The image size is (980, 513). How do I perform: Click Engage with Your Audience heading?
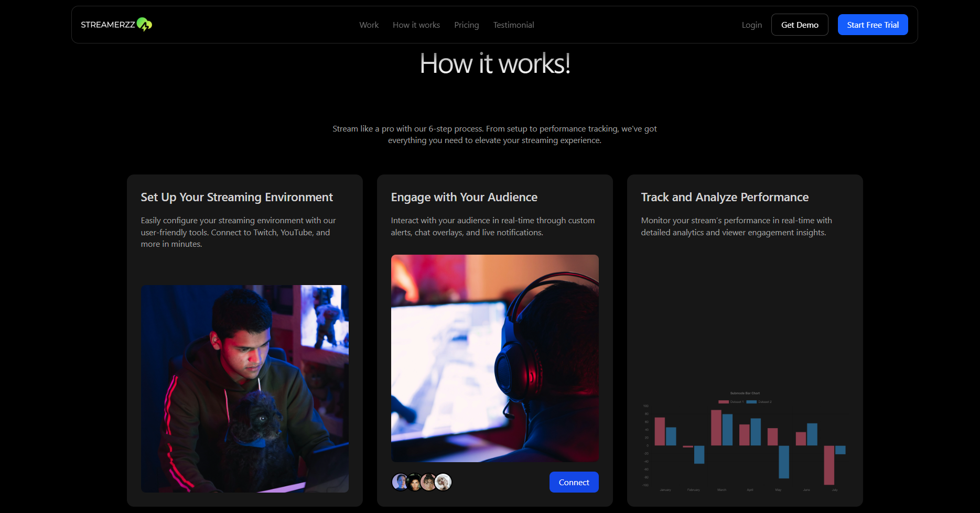(464, 198)
